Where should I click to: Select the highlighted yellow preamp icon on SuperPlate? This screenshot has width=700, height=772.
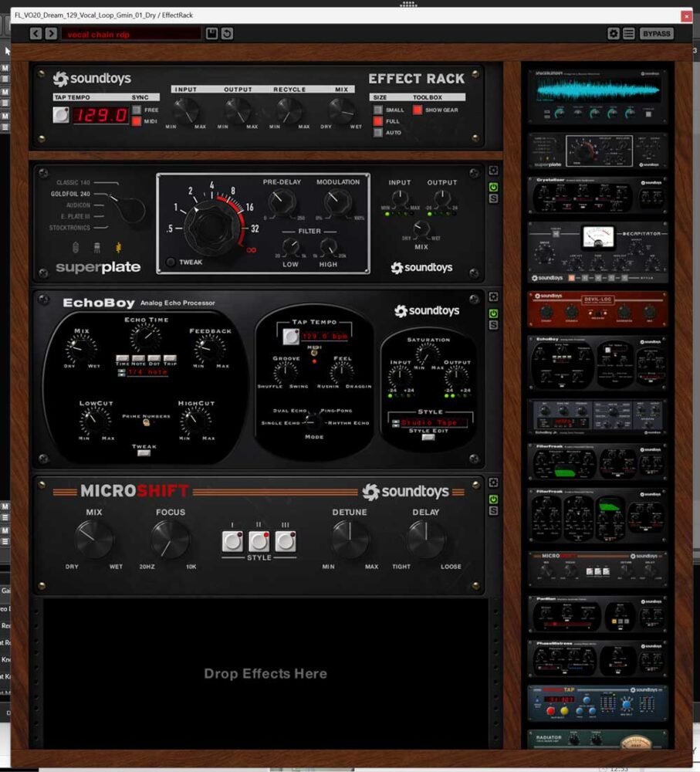coord(119,248)
